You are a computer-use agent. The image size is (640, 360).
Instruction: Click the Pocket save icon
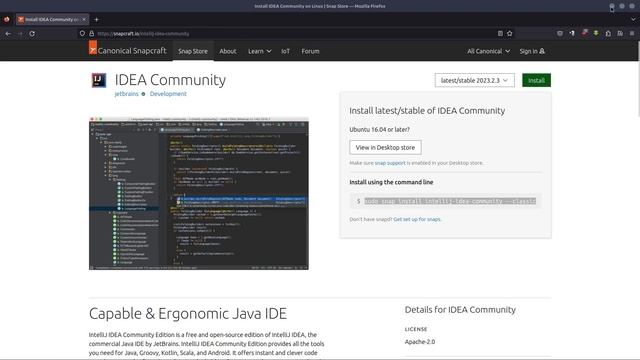click(560, 33)
